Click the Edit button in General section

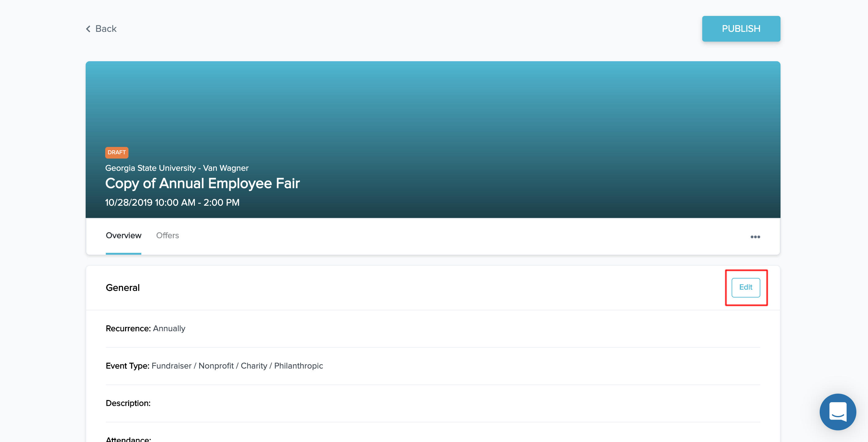(746, 287)
